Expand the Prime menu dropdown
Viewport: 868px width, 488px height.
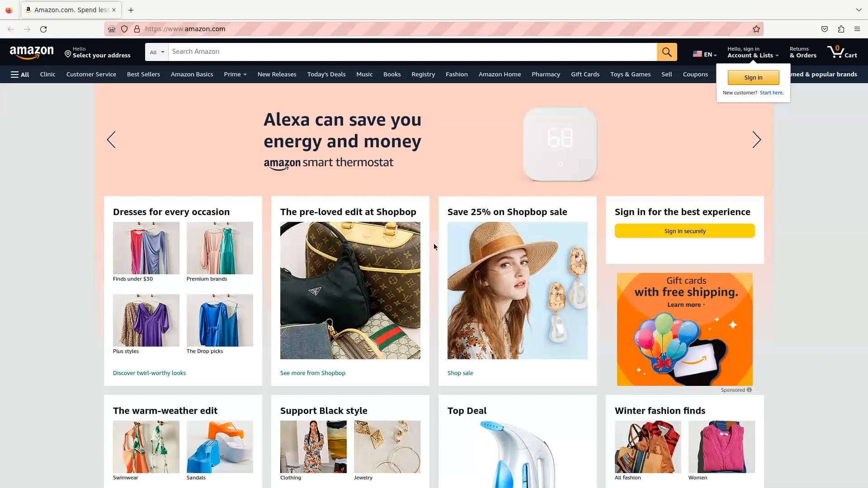point(235,75)
